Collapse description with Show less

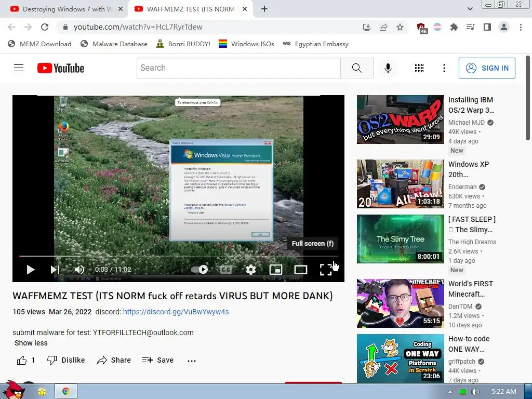pos(31,343)
